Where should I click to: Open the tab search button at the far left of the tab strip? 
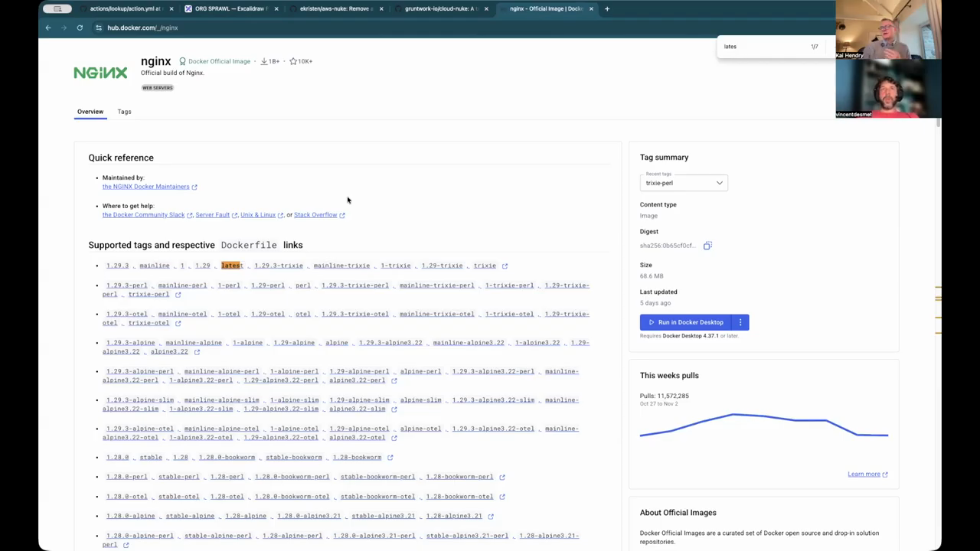click(x=57, y=9)
